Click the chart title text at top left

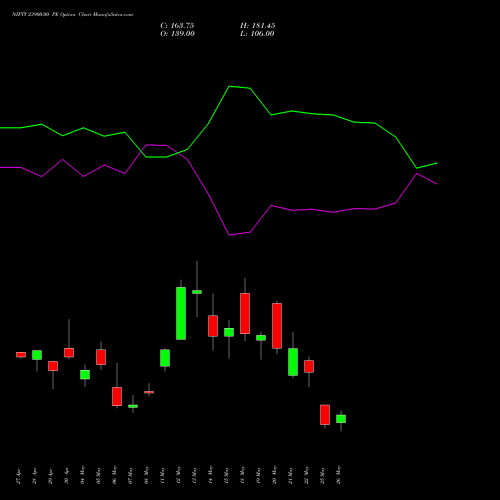tap(72, 14)
